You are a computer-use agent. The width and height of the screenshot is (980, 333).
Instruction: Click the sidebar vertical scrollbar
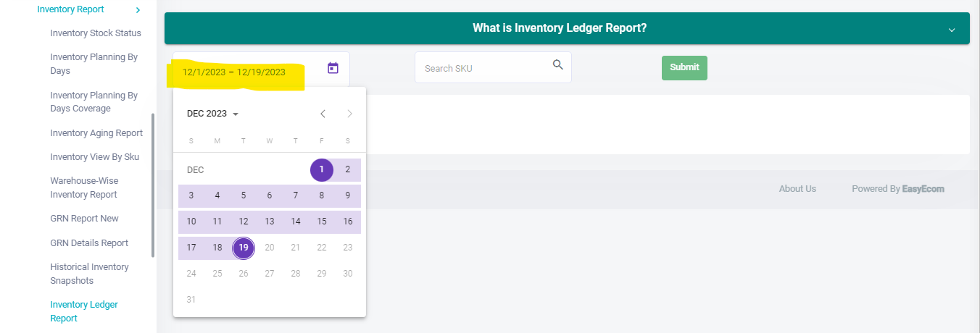click(x=153, y=185)
